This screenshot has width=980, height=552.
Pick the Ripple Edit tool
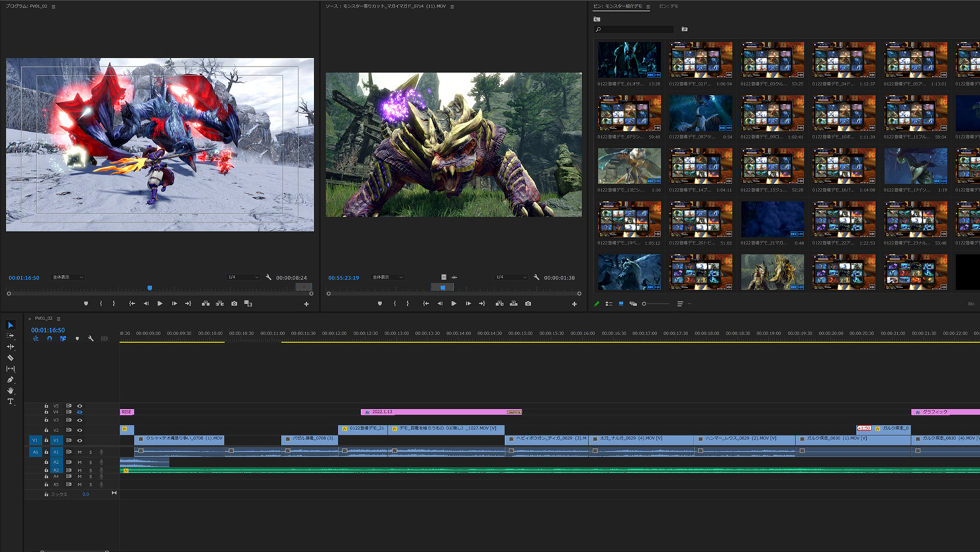[x=11, y=347]
